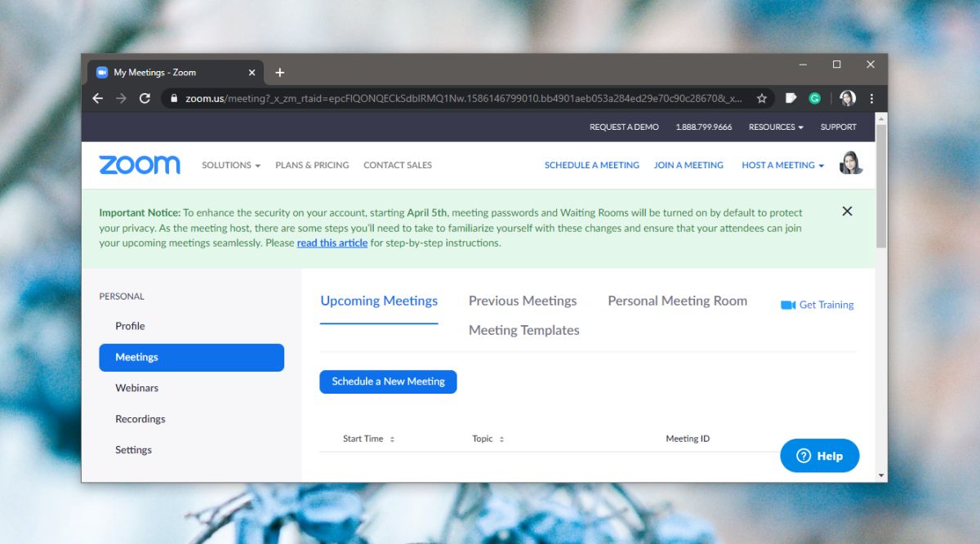The height and width of the screenshot is (544, 980).
Task: Click Join a Meeting link
Action: click(x=688, y=165)
